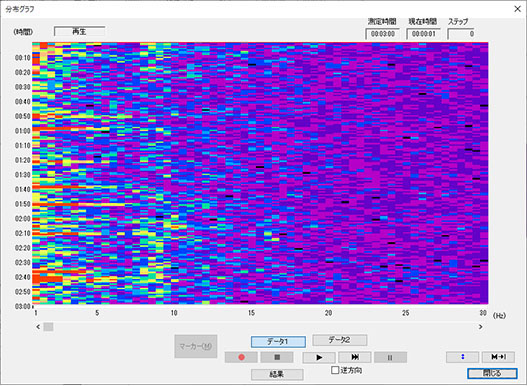Click the pause button
This screenshot has height=386, width=527.
[390, 357]
